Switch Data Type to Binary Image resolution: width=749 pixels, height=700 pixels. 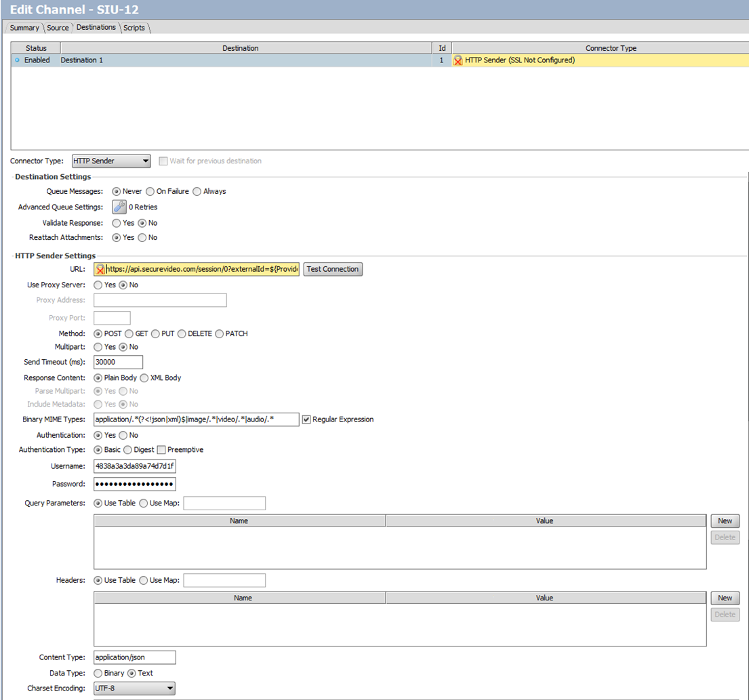pos(97,673)
